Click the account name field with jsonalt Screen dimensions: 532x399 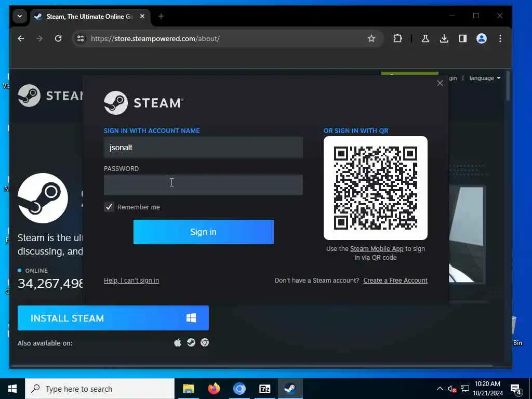[203, 148]
